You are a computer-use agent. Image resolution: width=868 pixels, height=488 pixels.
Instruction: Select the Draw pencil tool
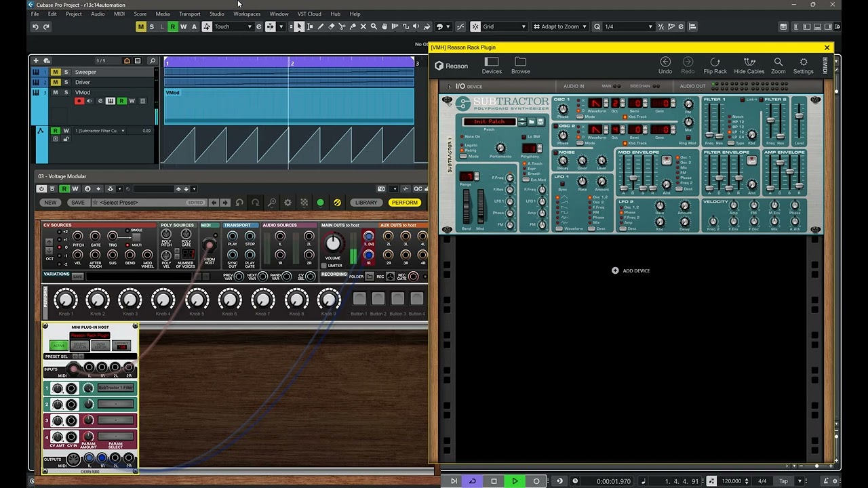pyautogui.click(x=320, y=26)
